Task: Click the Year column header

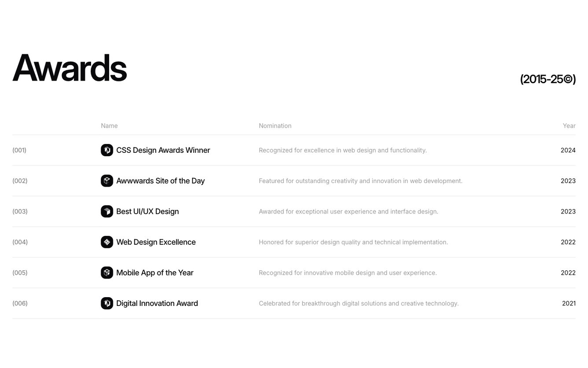Action: 569,126
